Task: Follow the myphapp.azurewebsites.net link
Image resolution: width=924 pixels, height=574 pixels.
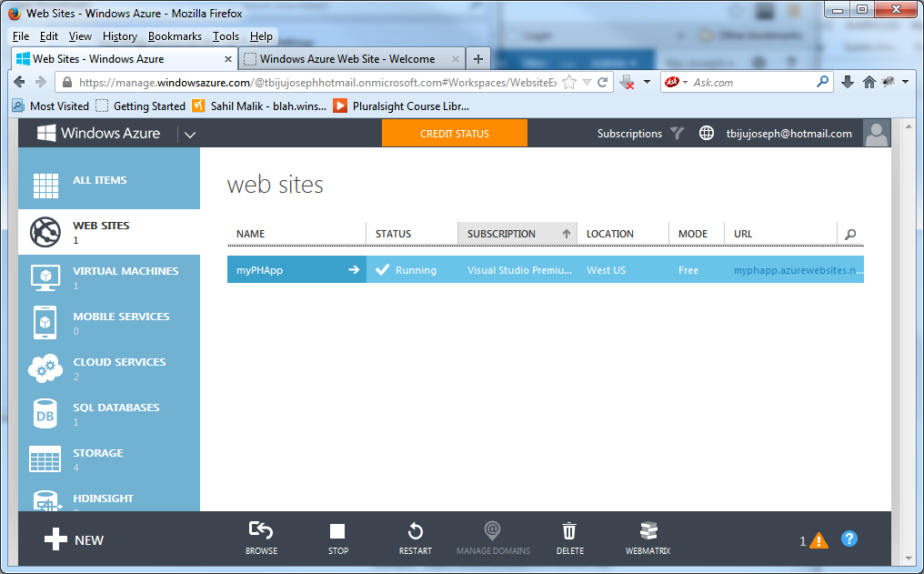Action: pos(796,268)
